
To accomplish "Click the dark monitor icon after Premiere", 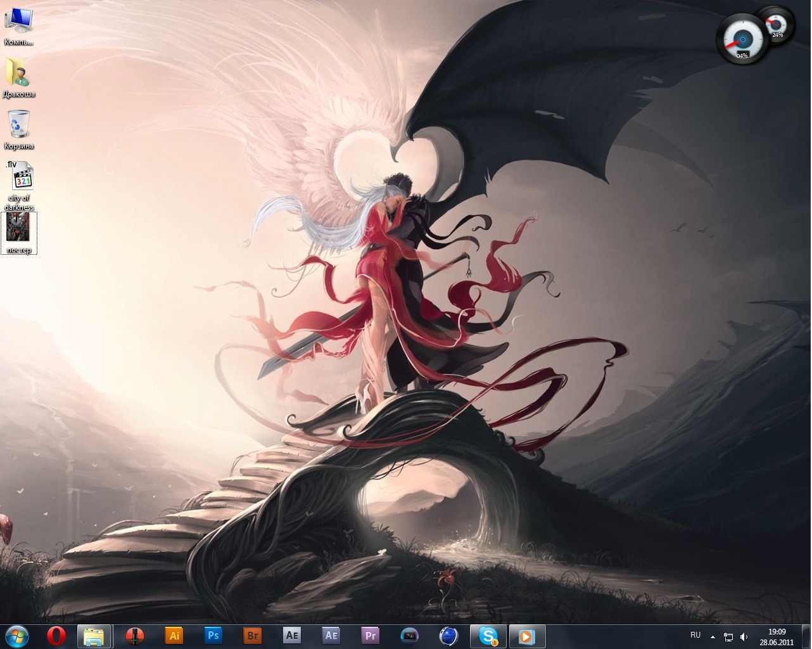I will coord(409,636).
